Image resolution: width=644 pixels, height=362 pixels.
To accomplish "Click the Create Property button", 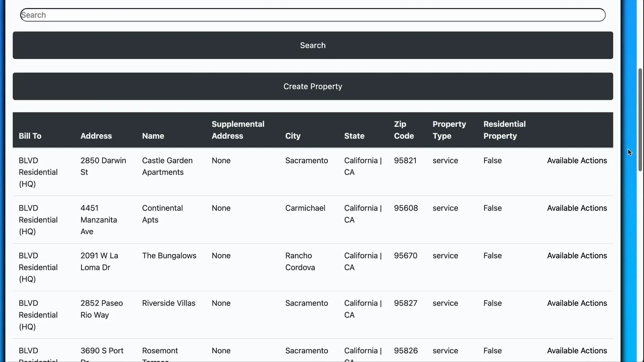I will tap(312, 86).
